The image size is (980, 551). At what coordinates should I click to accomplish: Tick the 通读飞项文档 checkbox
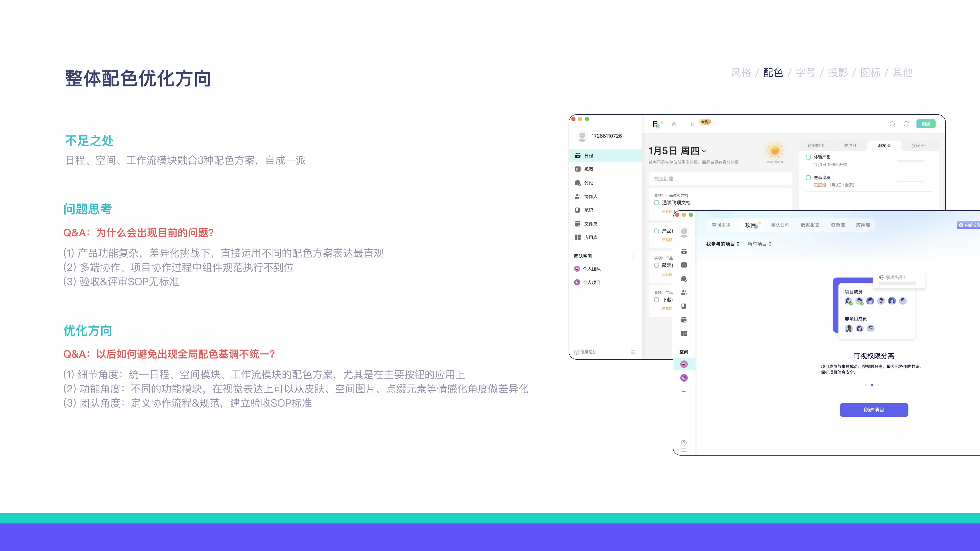click(656, 203)
